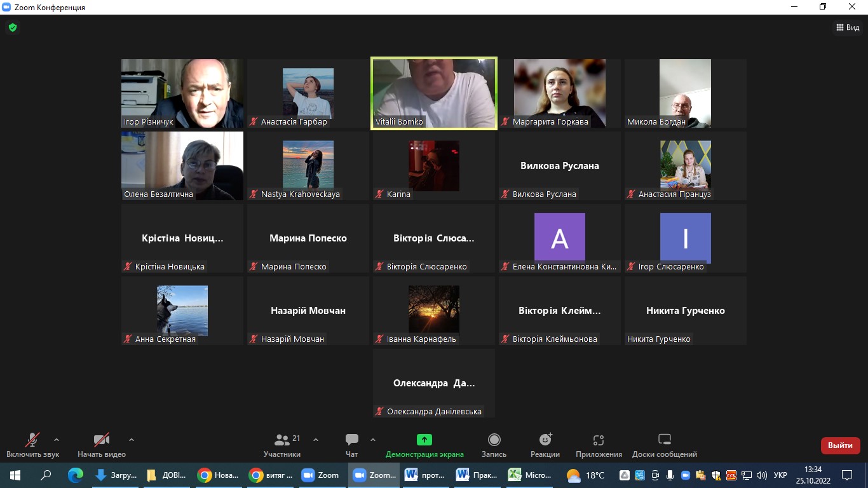868x488 pixels.
Task: Open the Чат chat panel
Action: (351, 445)
